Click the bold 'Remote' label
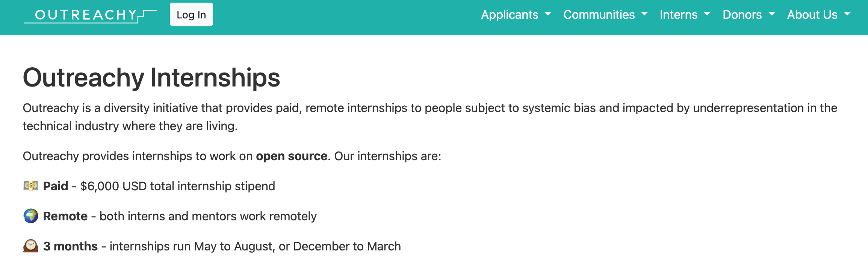This screenshot has height=273, width=868. (65, 216)
